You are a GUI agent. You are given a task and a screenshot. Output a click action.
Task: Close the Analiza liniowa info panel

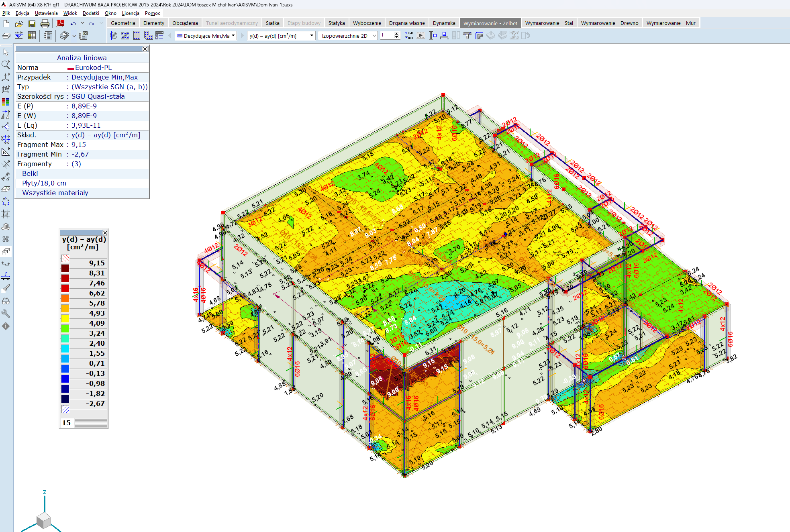click(x=145, y=49)
